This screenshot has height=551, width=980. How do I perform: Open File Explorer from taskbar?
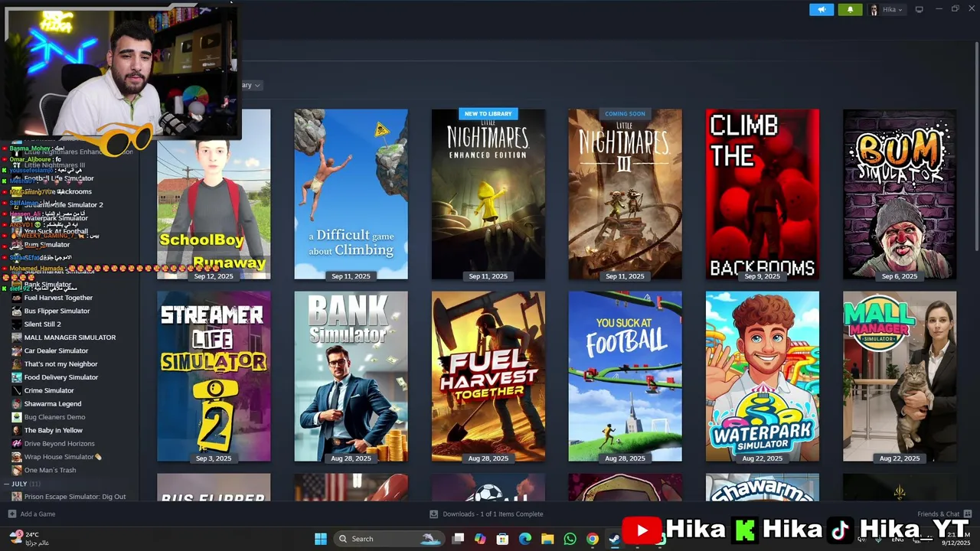point(547,539)
